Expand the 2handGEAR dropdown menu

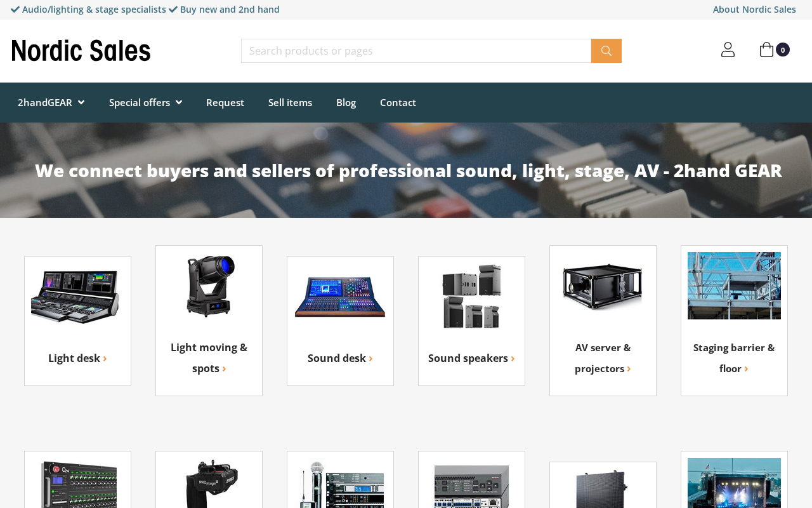click(51, 102)
